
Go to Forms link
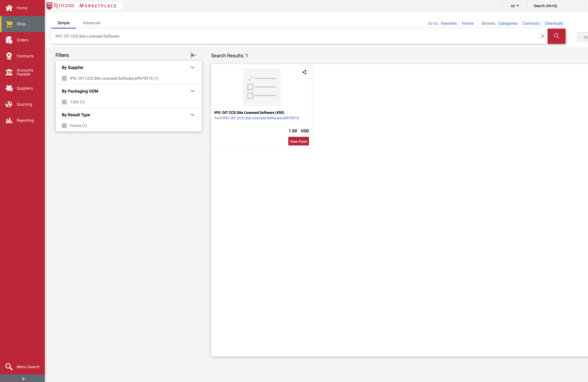click(x=468, y=23)
